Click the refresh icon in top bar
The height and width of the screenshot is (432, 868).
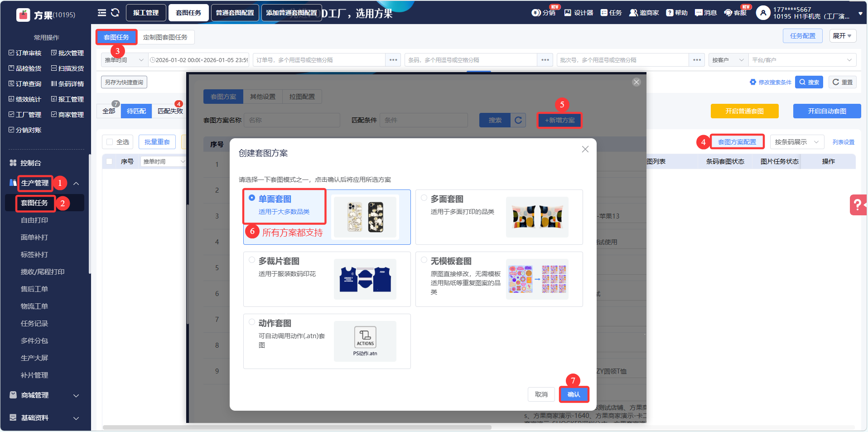click(115, 13)
